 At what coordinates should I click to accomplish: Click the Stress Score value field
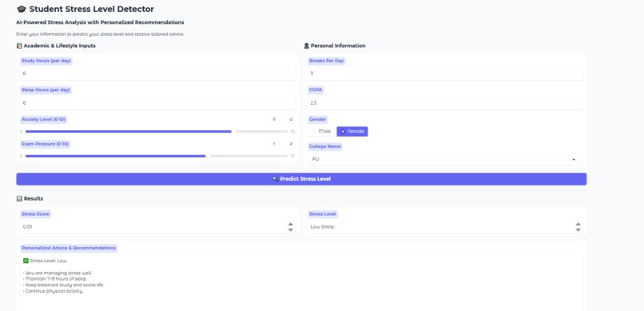coord(157,227)
